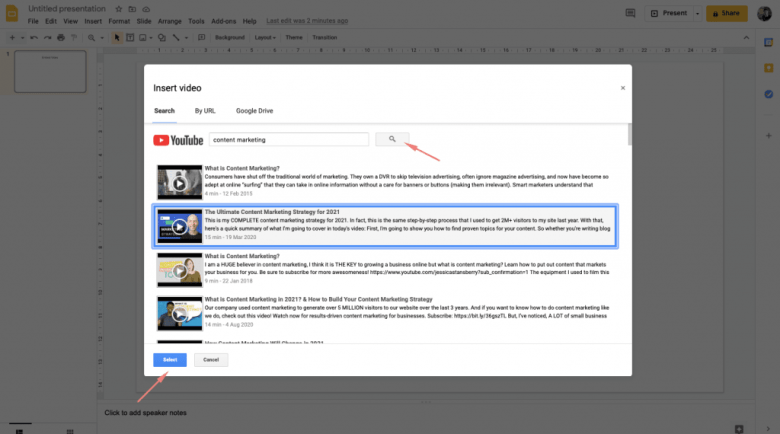780x434 pixels.
Task: Close the Insert video dialog
Action: [x=622, y=88]
